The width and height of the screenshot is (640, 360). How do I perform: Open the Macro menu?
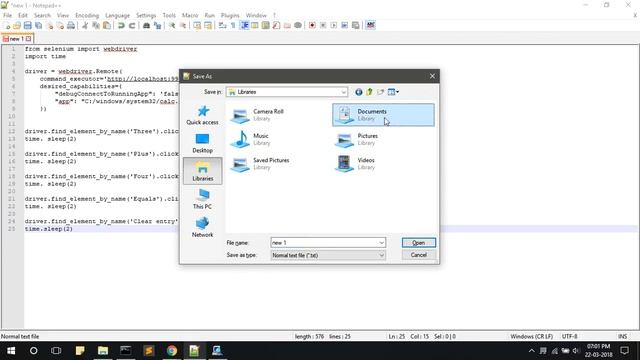coord(190,15)
